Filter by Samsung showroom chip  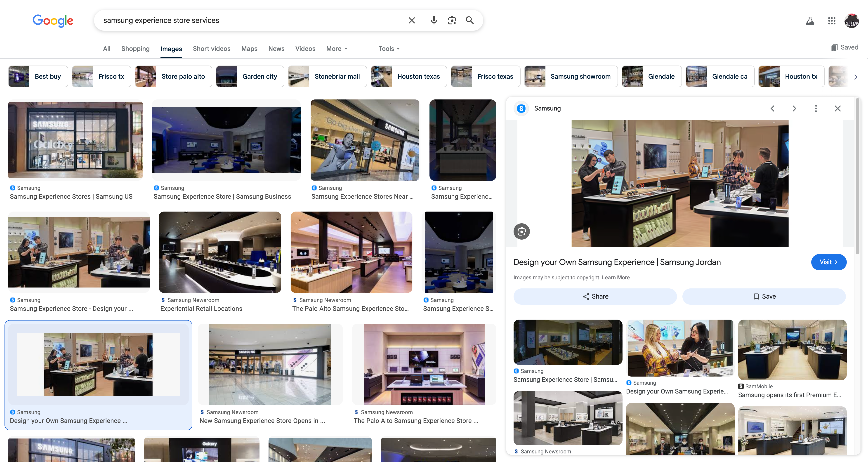(x=571, y=76)
